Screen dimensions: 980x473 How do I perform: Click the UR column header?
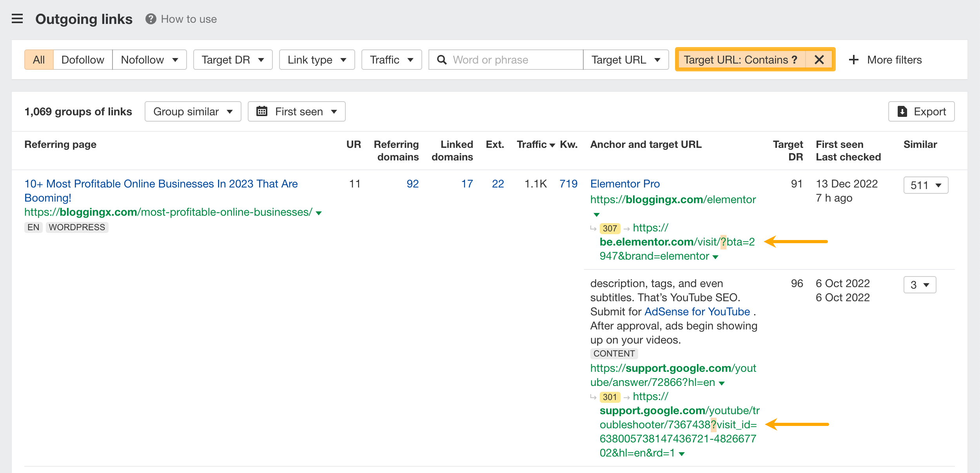pyautogui.click(x=354, y=144)
